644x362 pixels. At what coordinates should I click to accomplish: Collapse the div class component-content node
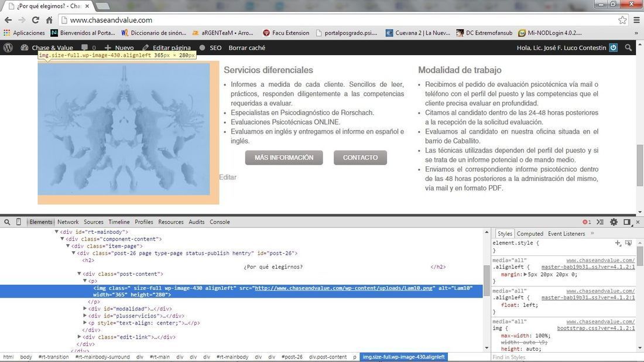point(63,239)
